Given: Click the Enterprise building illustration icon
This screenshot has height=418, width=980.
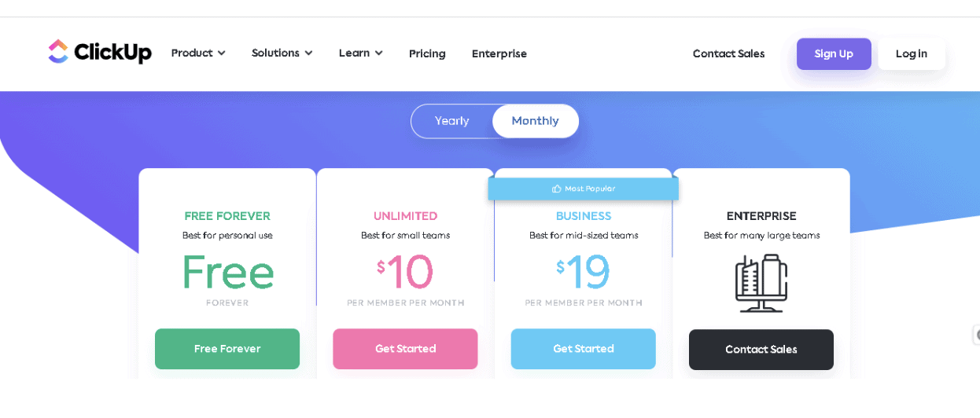Looking at the screenshot, I should coord(761,283).
